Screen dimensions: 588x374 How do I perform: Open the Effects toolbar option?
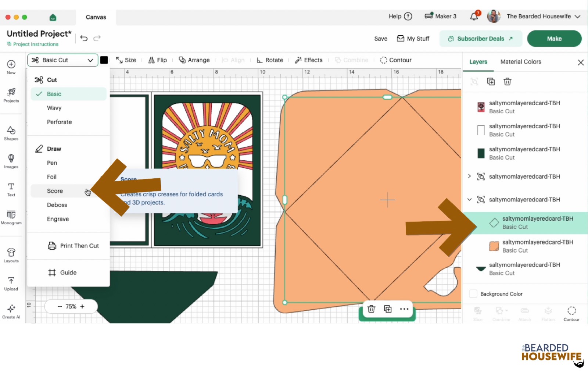309,60
